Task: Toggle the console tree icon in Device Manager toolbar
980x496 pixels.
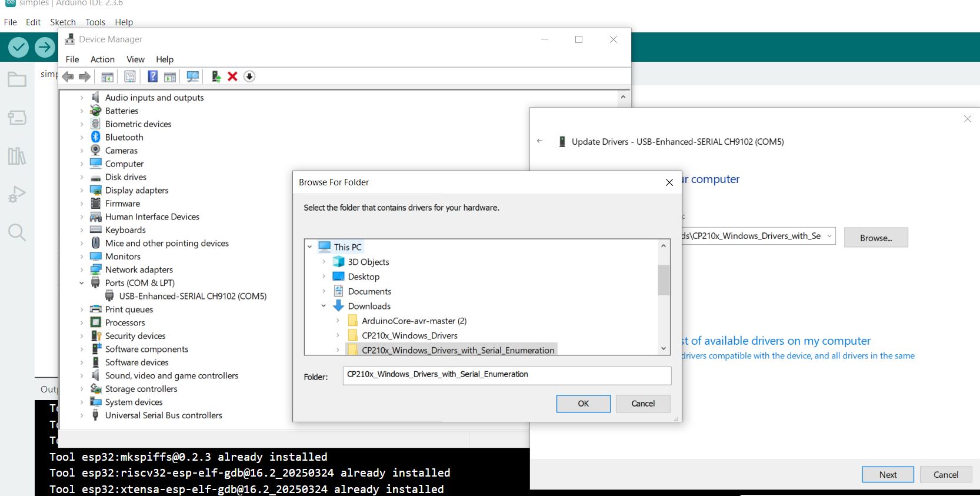Action: pos(107,76)
